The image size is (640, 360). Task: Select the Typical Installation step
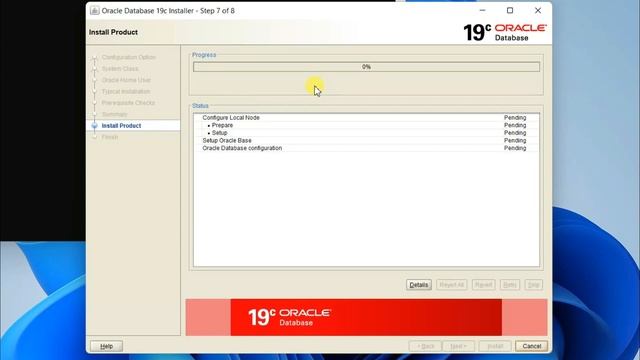[x=126, y=91]
